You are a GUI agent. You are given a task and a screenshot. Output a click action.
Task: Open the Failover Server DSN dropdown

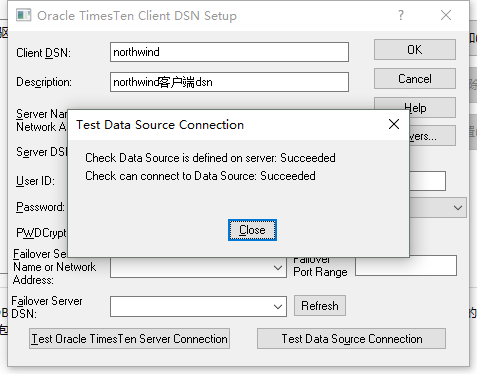click(x=278, y=307)
